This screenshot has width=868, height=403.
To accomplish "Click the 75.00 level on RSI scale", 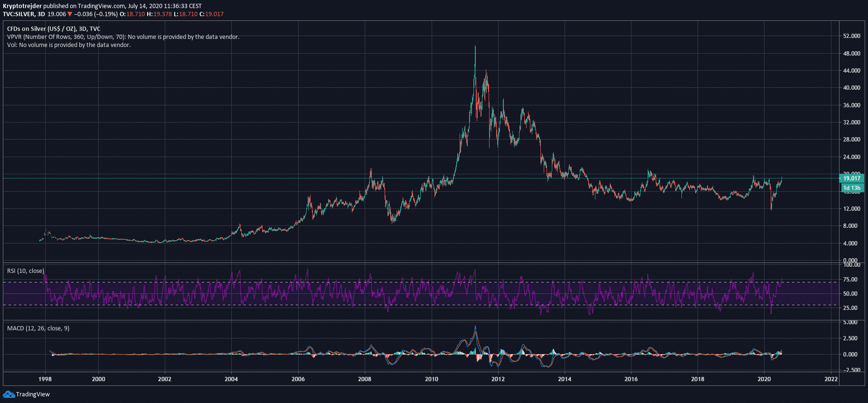I will pos(850,280).
